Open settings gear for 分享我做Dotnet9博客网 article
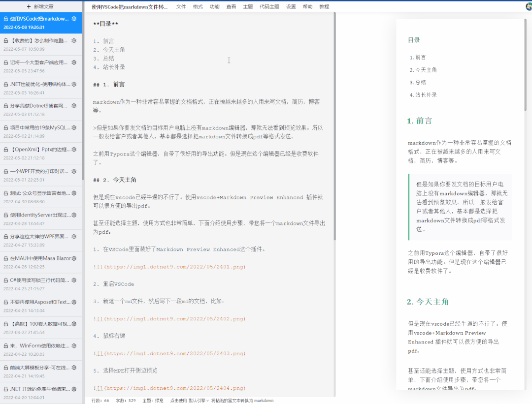532x404 pixels. [x=74, y=106]
